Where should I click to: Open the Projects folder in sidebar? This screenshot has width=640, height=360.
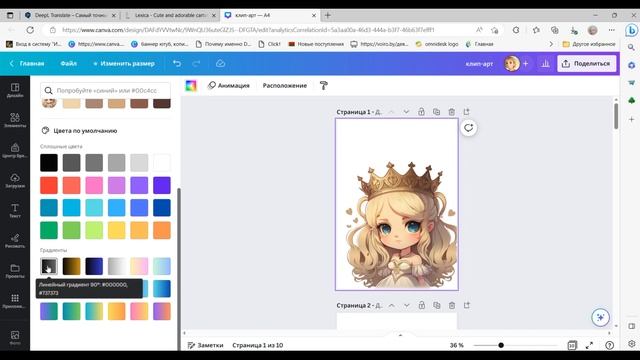(15, 271)
